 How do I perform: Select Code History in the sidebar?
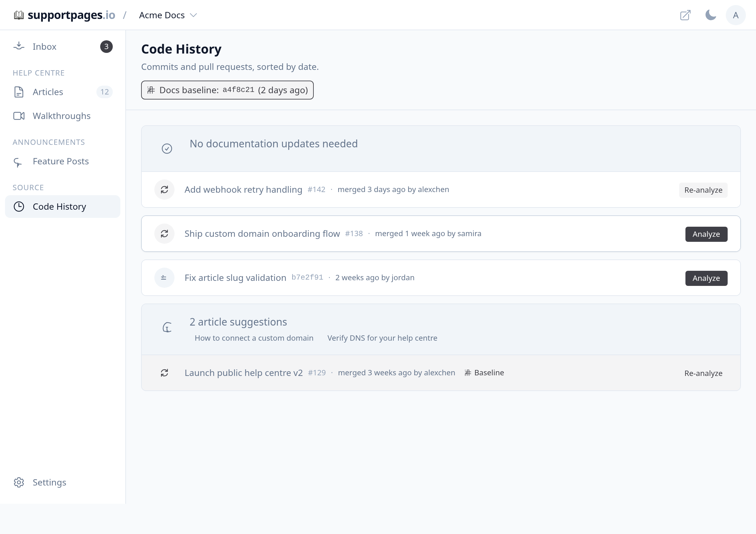pos(63,207)
